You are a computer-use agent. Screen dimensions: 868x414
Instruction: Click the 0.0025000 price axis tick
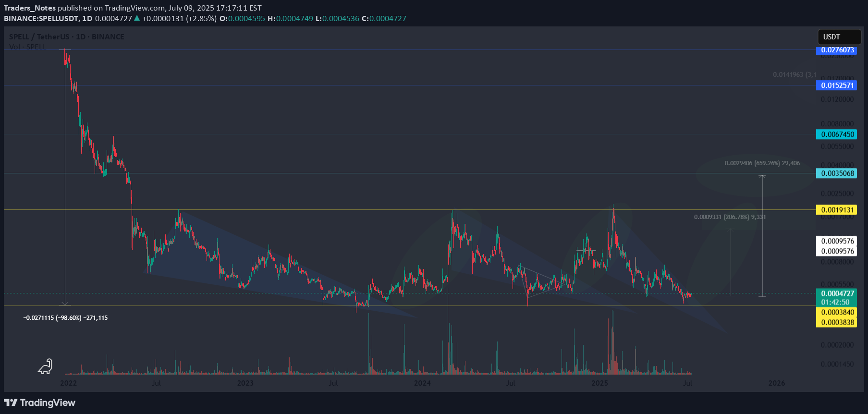[837, 194]
